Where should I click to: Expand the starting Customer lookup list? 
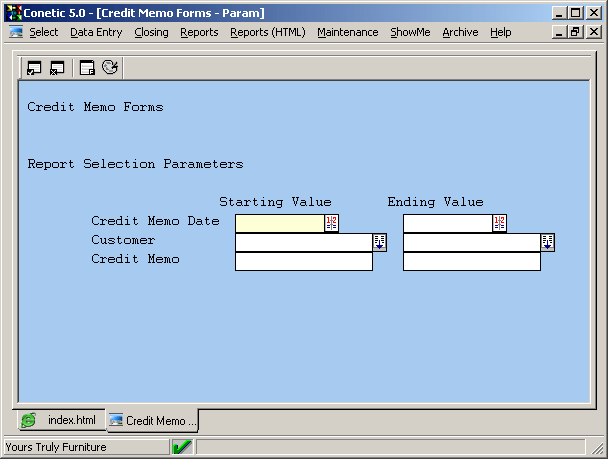[380, 242]
